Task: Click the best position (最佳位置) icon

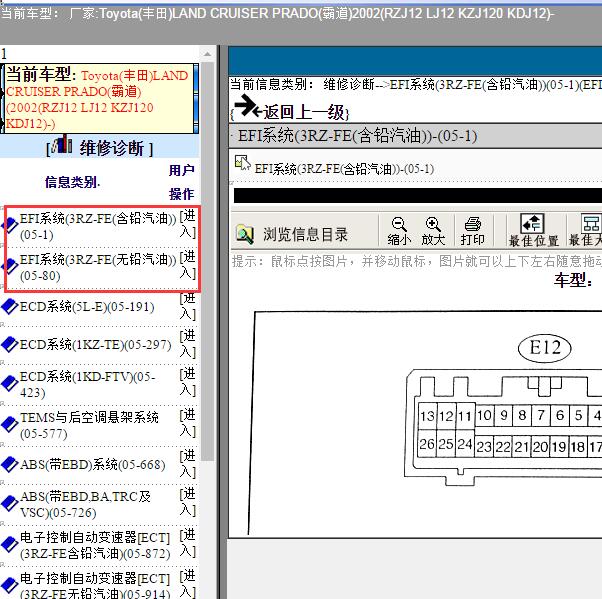Action: (x=532, y=223)
